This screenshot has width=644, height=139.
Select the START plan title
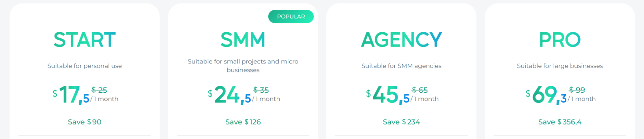(84, 40)
